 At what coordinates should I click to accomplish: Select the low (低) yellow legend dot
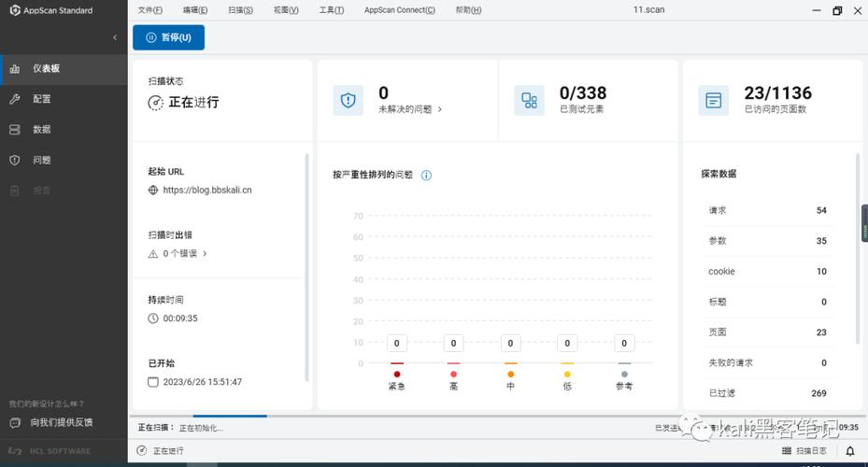tap(567, 375)
